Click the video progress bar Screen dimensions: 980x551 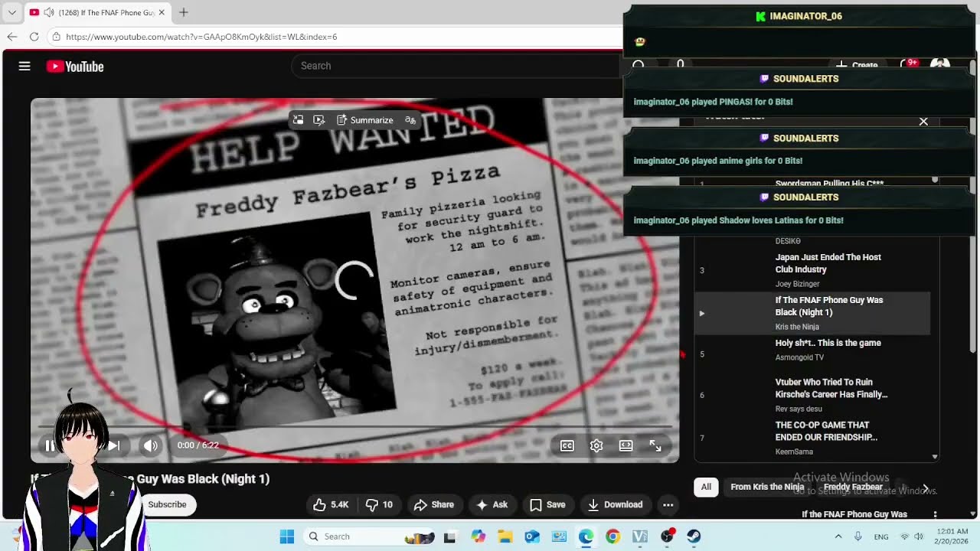355,426
